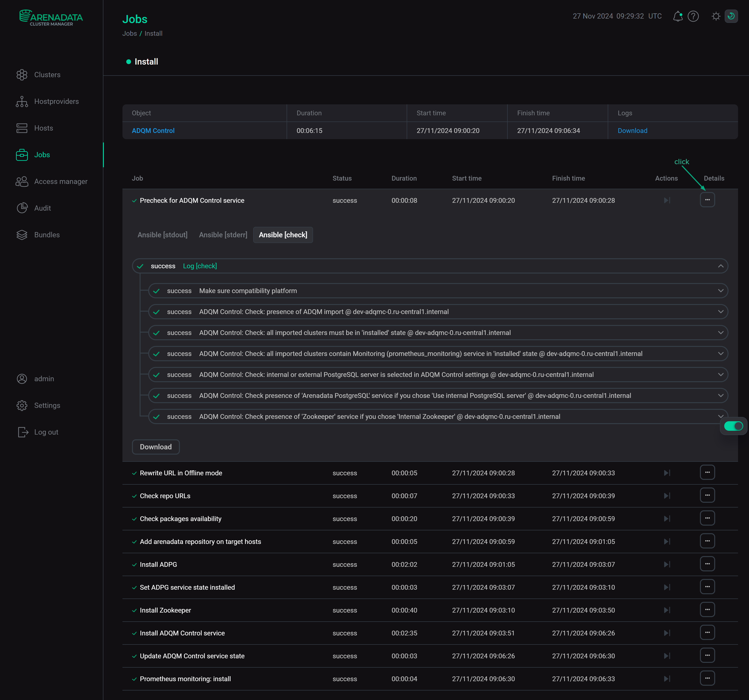Open Audit page from sidebar
Image resolution: width=749 pixels, height=700 pixels.
point(42,208)
